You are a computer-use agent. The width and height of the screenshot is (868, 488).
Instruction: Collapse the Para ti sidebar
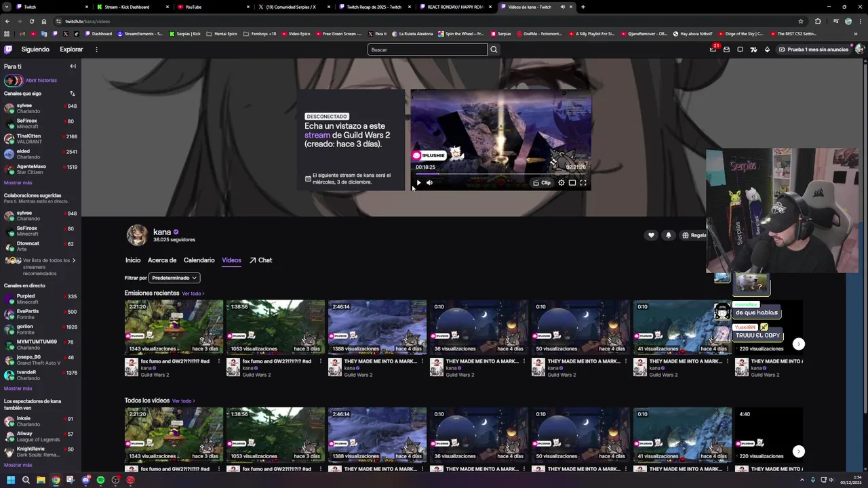point(73,66)
